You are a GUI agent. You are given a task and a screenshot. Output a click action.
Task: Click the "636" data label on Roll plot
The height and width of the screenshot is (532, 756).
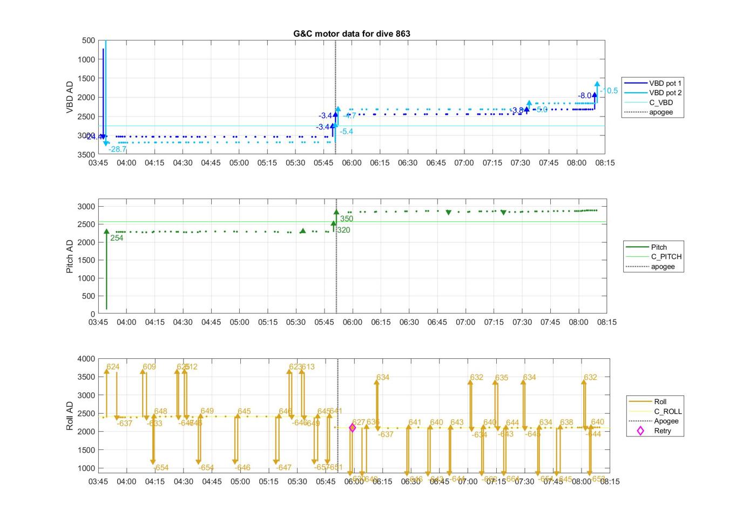373,422
